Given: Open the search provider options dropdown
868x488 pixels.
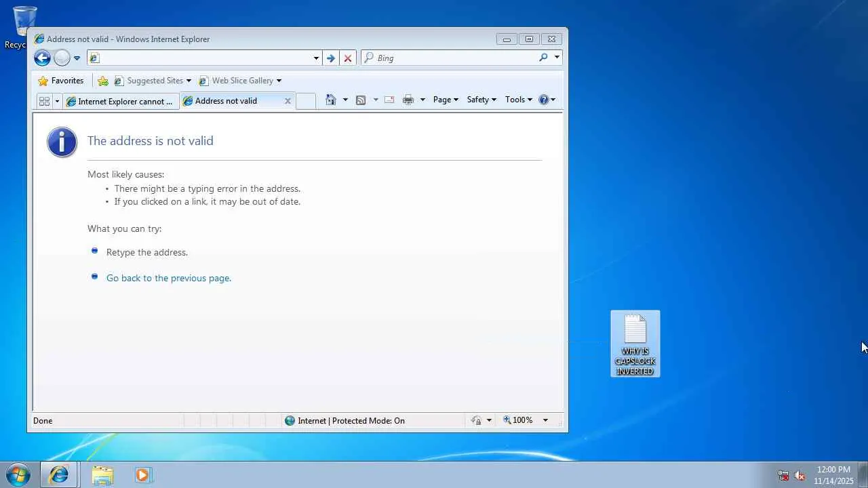Looking at the screenshot, I should pyautogui.click(x=557, y=58).
